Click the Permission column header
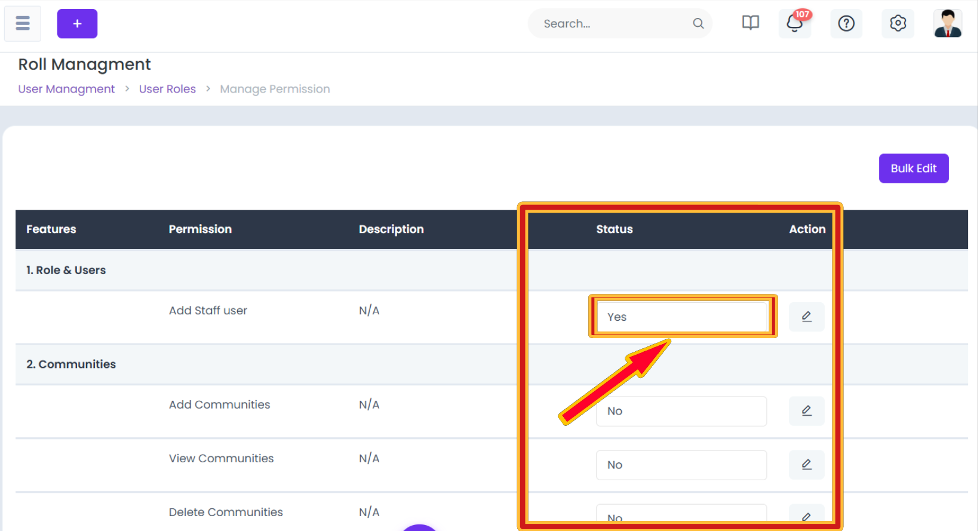This screenshot has height=531, width=980. 200,229
